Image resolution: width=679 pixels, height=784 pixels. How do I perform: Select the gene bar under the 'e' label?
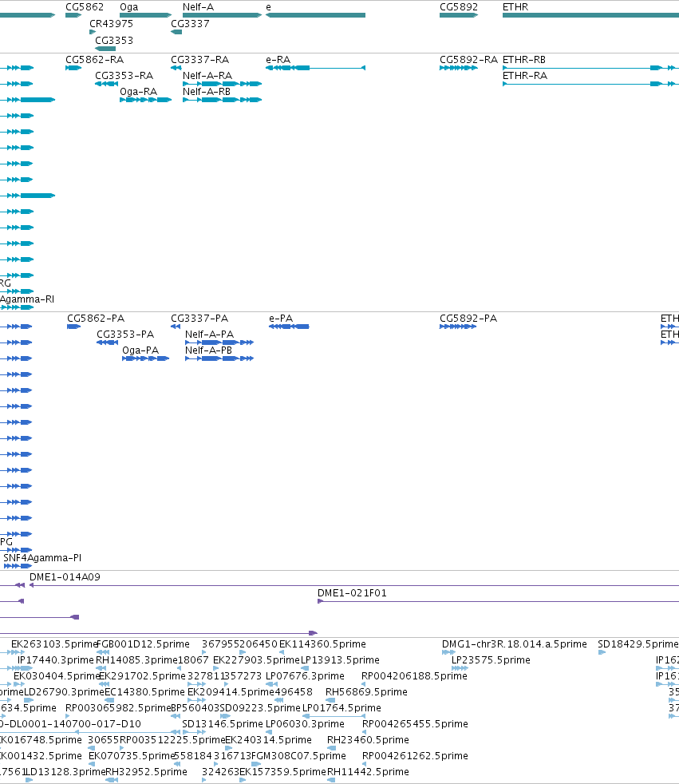(x=316, y=15)
